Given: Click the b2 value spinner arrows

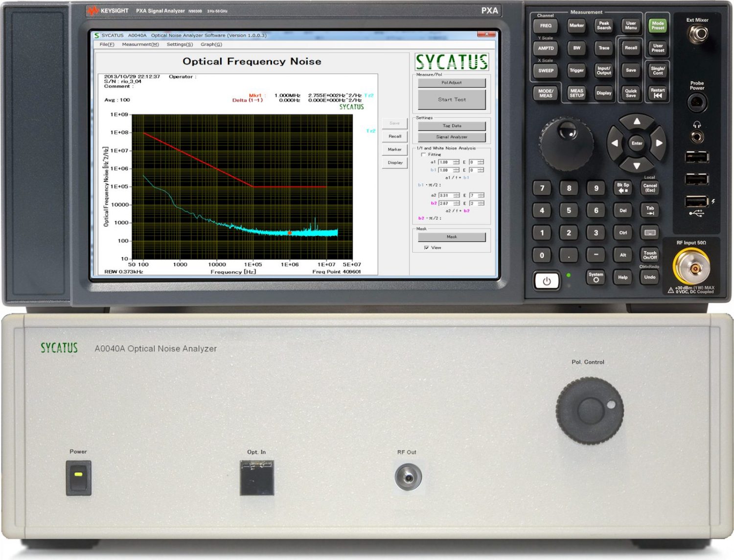Looking at the screenshot, I should 456,203.
